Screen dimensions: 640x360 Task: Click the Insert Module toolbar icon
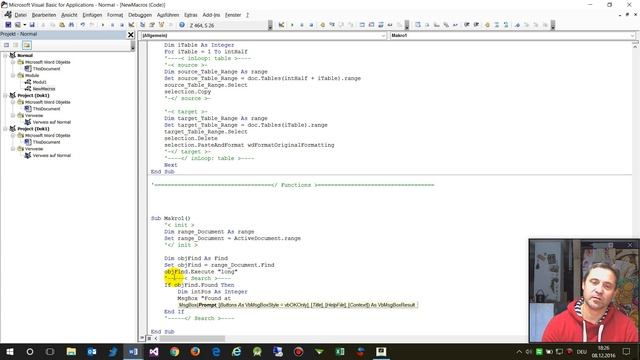coord(17,25)
